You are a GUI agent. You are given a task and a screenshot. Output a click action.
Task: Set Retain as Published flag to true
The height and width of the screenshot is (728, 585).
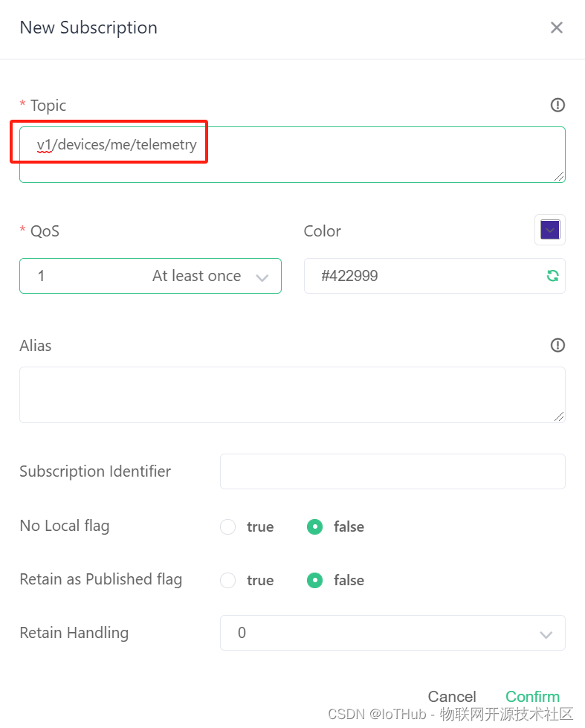pyautogui.click(x=228, y=580)
